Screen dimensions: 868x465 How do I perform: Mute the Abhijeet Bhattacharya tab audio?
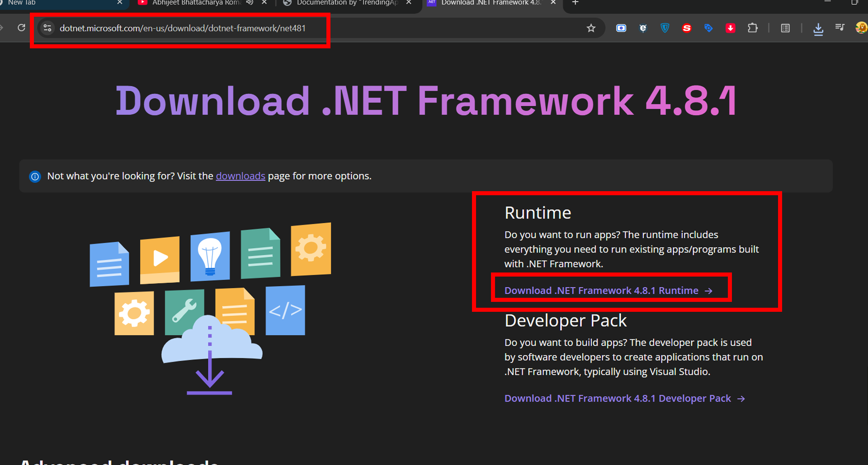(x=250, y=3)
